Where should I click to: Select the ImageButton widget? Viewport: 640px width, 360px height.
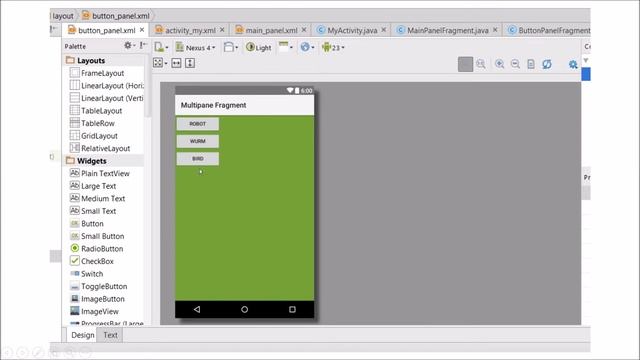(x=98, y=299)
